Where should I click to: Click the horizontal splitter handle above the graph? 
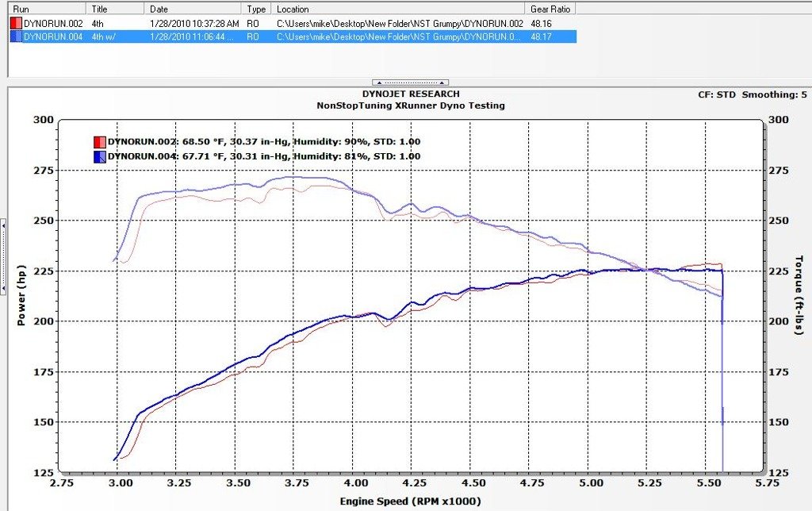point(410,83)
